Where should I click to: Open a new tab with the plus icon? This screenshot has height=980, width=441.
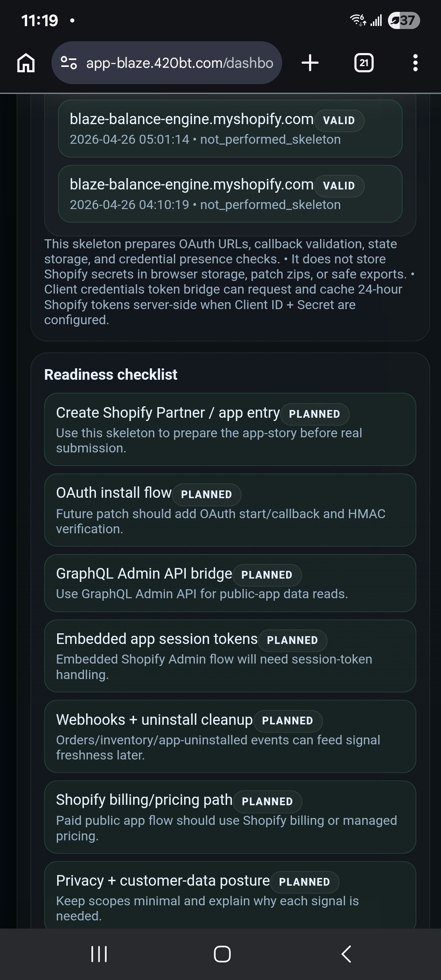310,63
